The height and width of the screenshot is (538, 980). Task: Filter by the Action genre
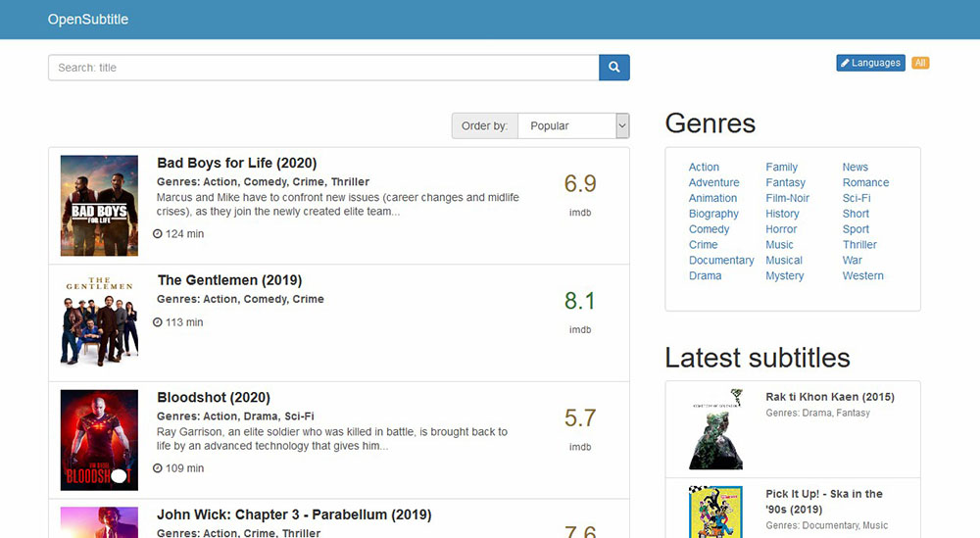(704, 167)
